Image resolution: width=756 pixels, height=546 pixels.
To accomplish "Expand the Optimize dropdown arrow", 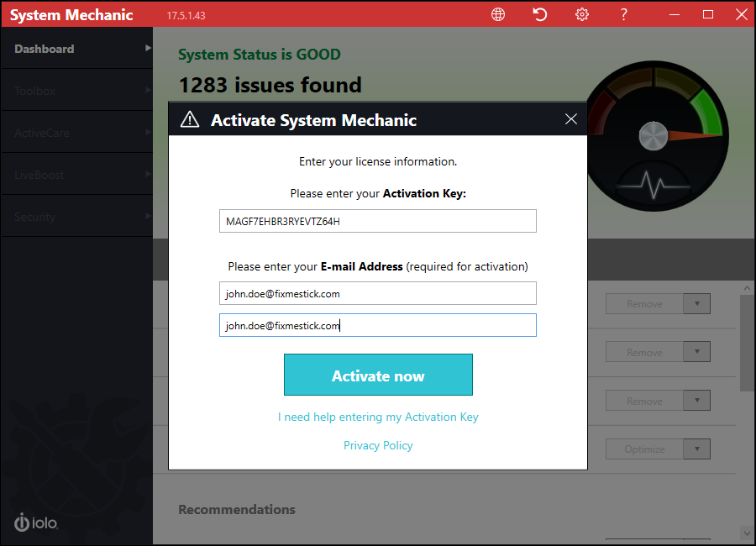I will point(696,449).
